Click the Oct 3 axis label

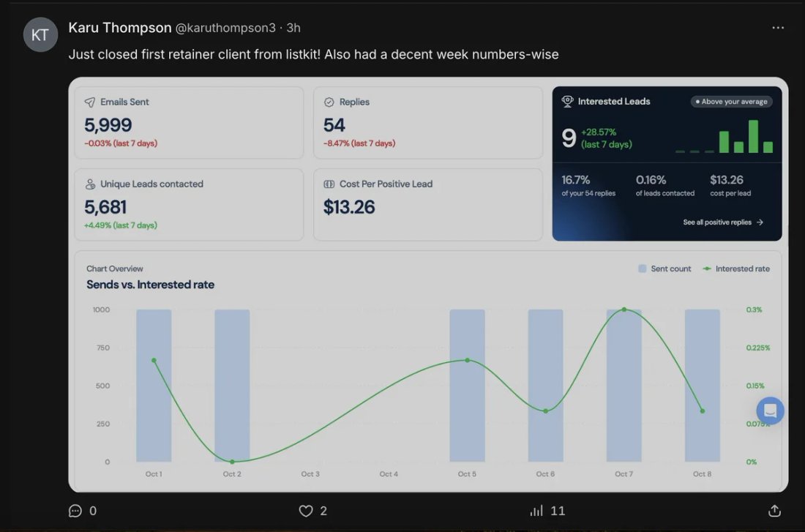(x=310, y=474)
